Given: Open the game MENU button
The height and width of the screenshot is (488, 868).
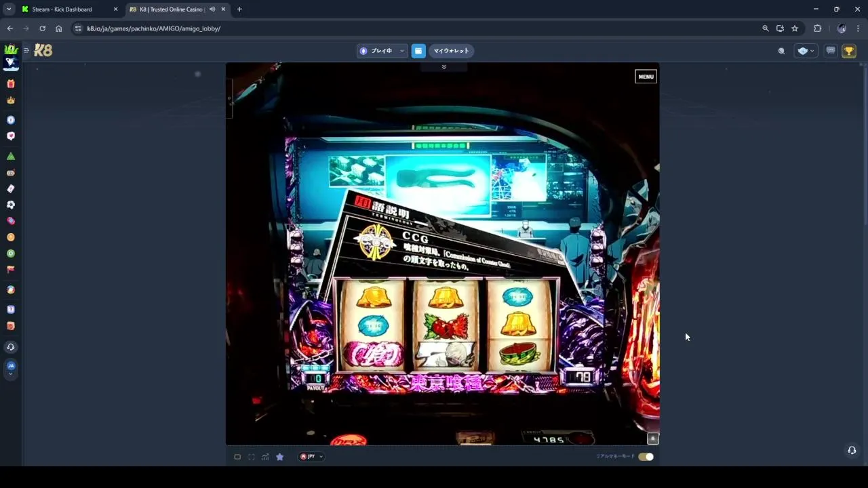Looking at the screenshot, I should click(646, 77).
